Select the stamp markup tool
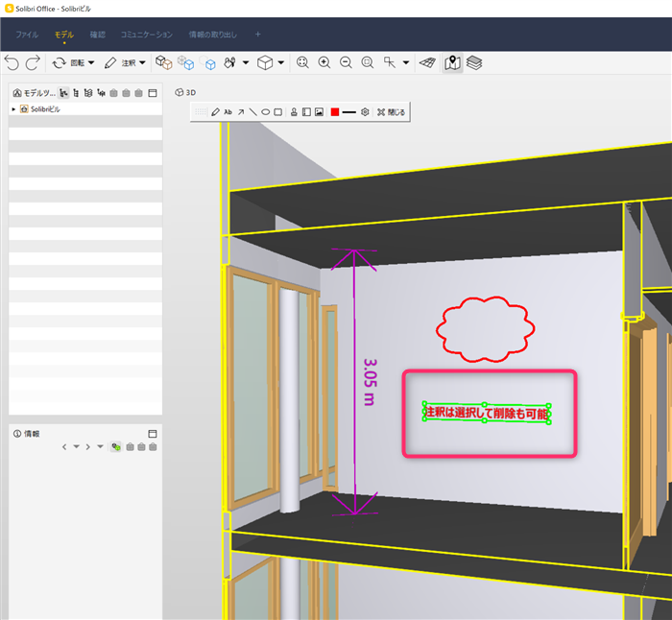Image resolution: width=672 pixels, height=620 pixels. click(294, 112)
